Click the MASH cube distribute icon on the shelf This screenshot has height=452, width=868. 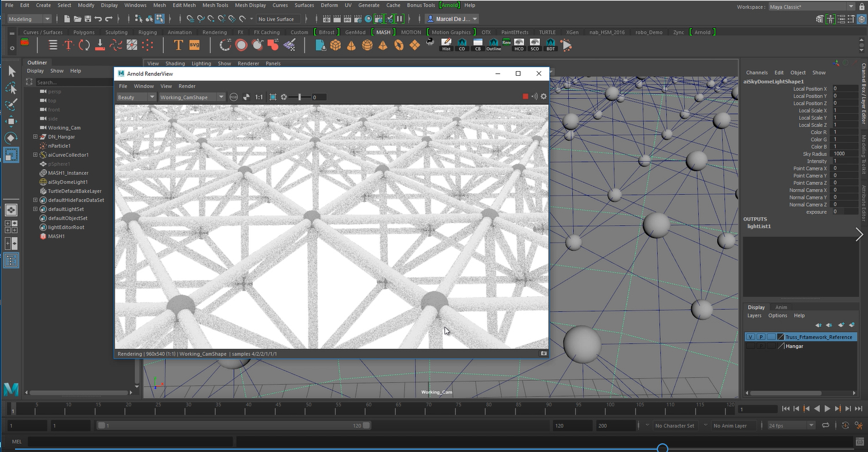(336, 45)
